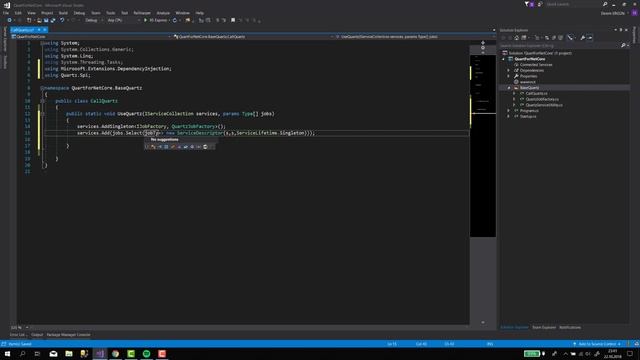Open the Debug configuration dropdown
640x360 pixels.
pos(93,20)
